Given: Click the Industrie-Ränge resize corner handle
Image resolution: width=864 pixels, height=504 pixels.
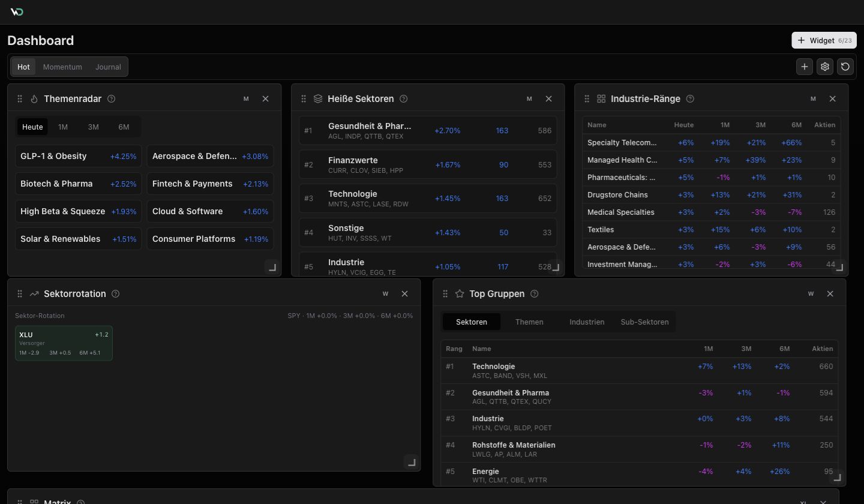Looking at the screenshot, I should [x=839, y=267].
